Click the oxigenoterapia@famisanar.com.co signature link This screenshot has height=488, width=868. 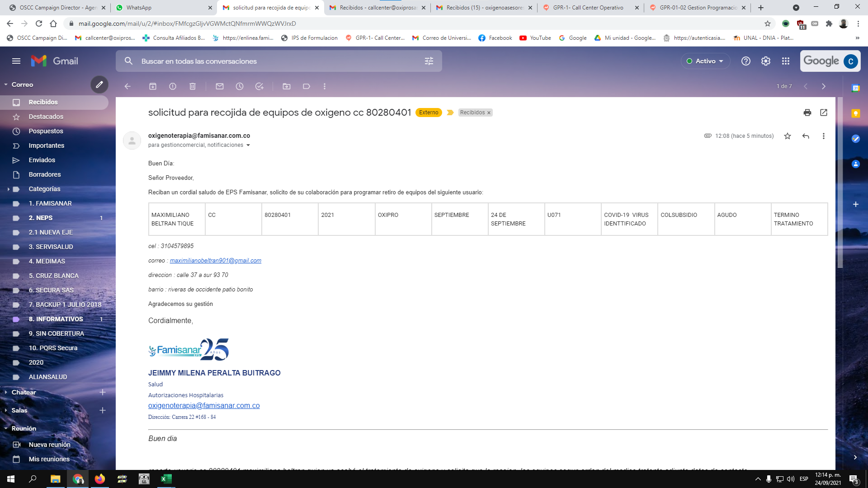204,406
